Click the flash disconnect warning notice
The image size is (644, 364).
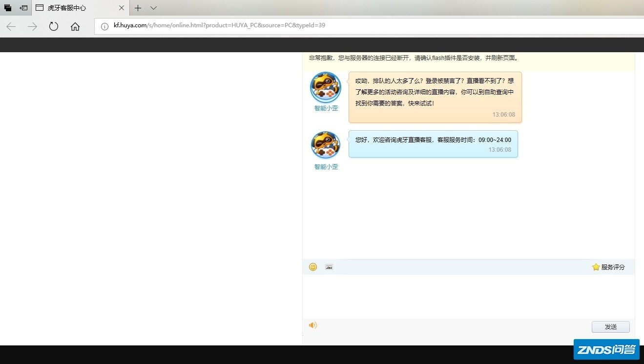[414, 58]
